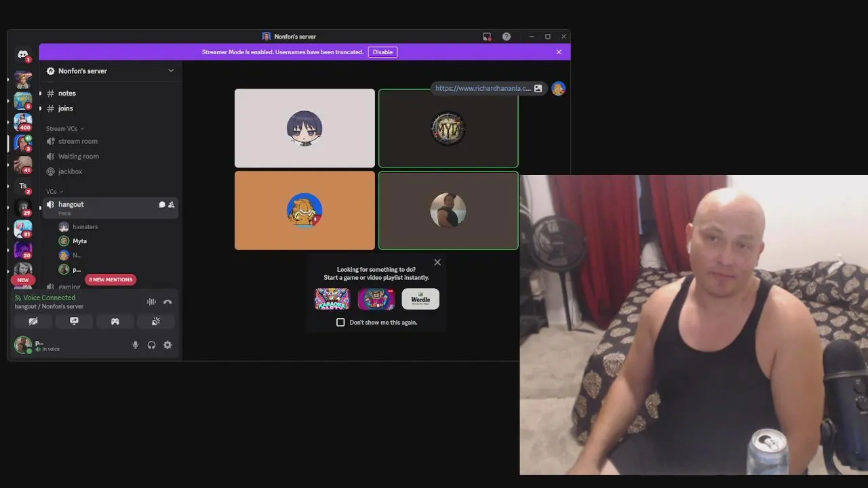
Task: Open the soundboard button
Action: tap(156, 321)
